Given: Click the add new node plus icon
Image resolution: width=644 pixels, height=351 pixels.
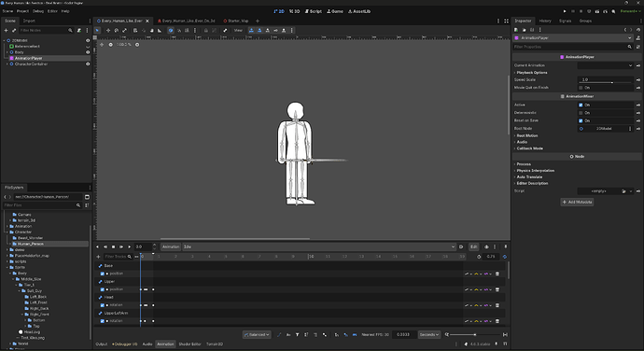Looking at the screenshot, I should point(6,31).
